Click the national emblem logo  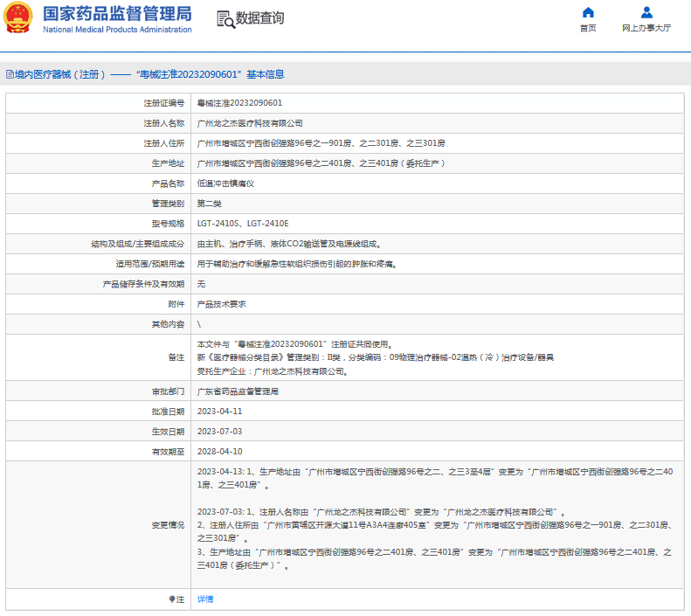[x=18, y=17]
